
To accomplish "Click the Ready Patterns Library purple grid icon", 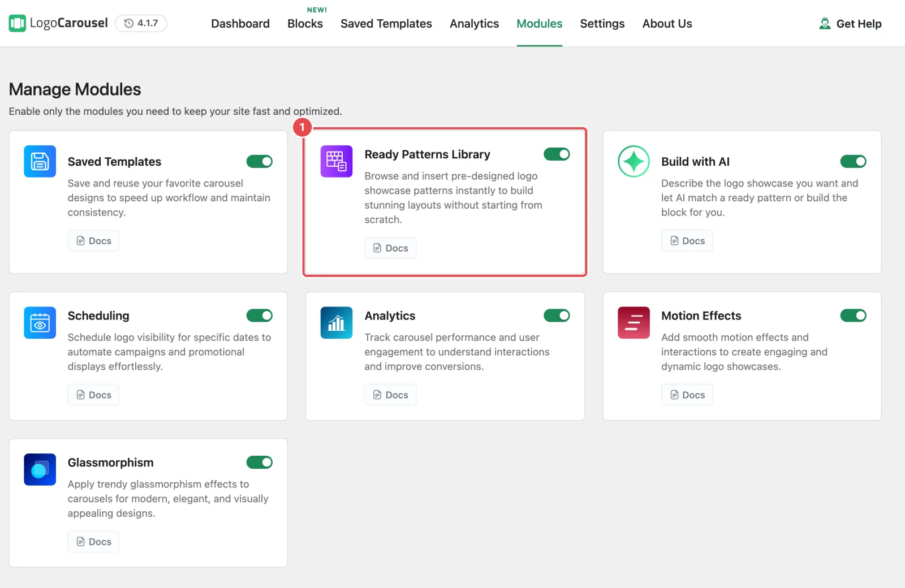I will 337,161.
